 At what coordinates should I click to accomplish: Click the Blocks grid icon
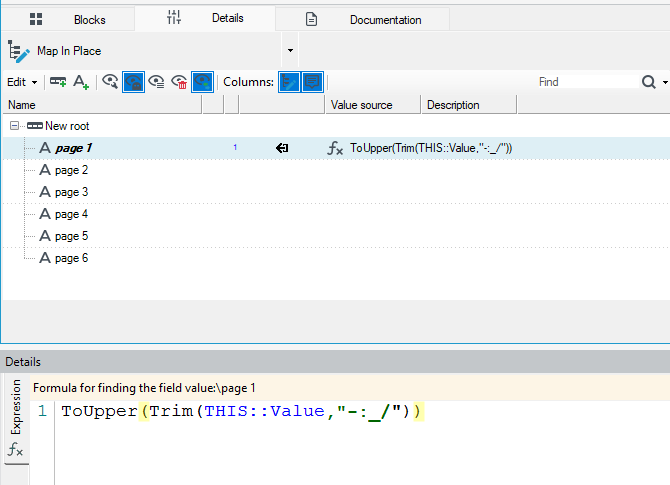(36, 19)
